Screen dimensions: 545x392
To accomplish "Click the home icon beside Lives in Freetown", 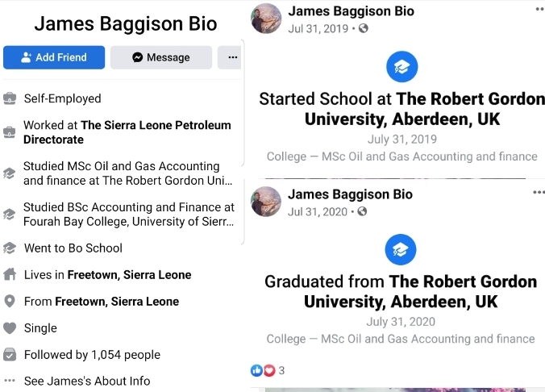I will 10,274.
